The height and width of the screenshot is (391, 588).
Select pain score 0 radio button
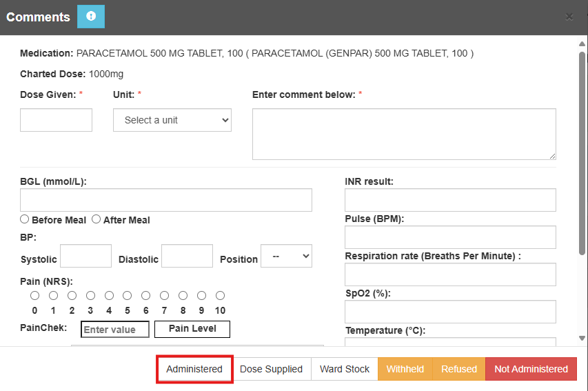35,296
